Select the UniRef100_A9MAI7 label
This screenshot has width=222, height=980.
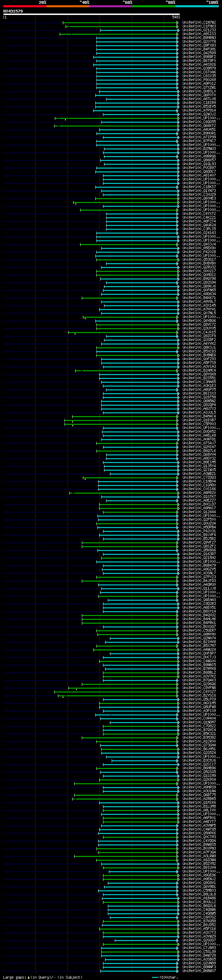(199, 508)
